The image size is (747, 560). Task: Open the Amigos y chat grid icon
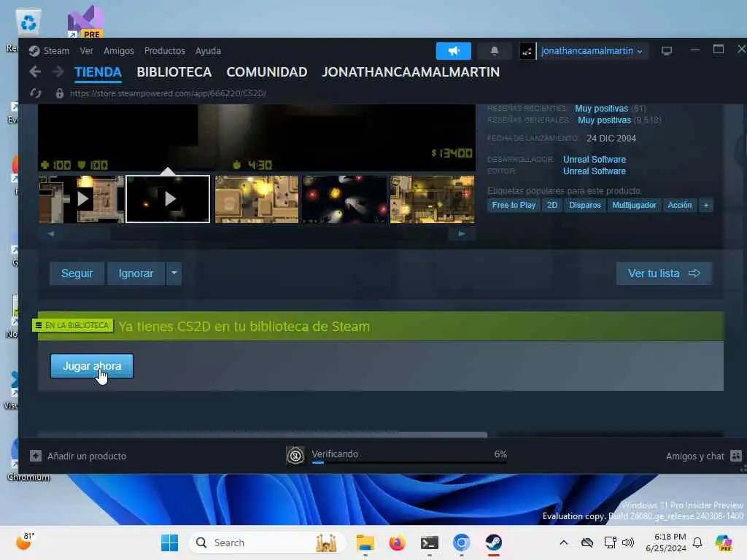pyautogui.click(x=735, y=456)
